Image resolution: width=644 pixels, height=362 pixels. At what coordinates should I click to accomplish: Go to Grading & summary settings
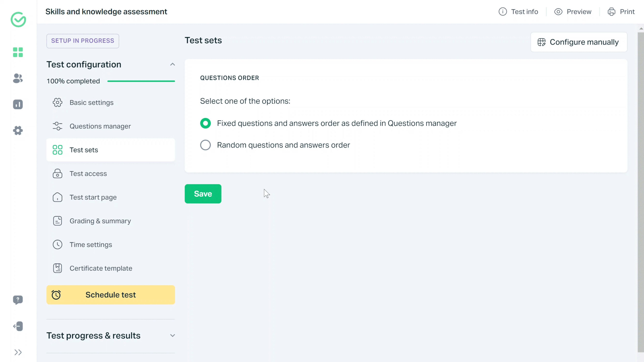tap(100, 221)
